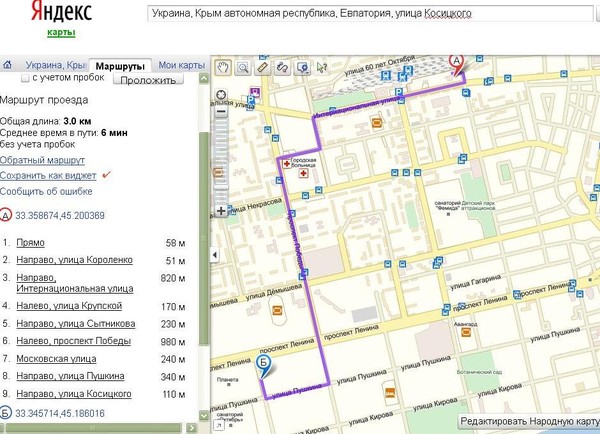The height and width of the screenshot is (434, 600).
Task: Click the panel vertical scrollbar thumb
Action: pos(204,238)
